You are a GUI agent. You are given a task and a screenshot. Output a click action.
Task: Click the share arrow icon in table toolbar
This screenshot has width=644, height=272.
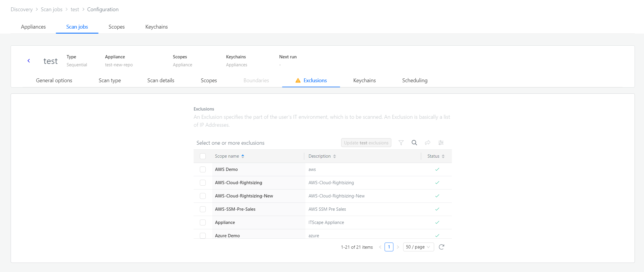click(428, 143)
